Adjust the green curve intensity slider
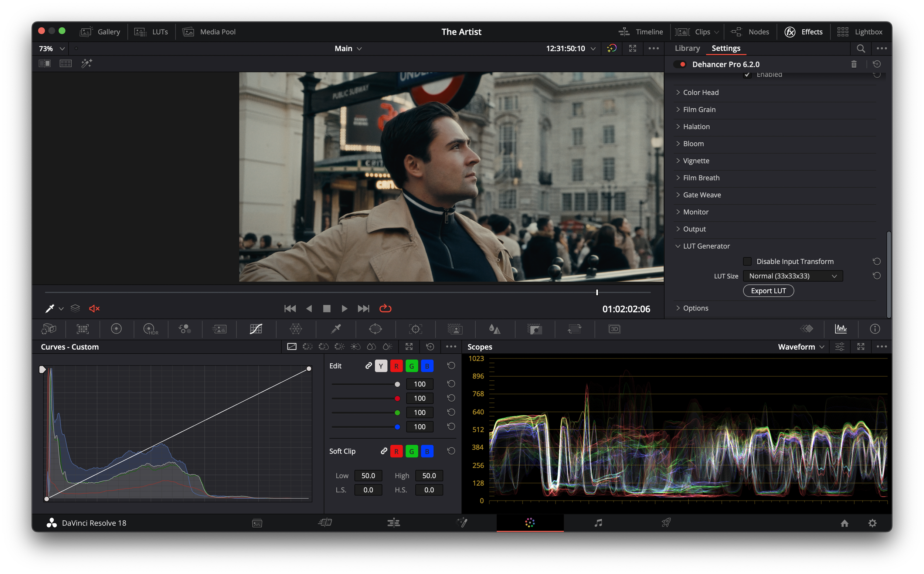Viewport: 924px width, 574px height. [397, 412]
